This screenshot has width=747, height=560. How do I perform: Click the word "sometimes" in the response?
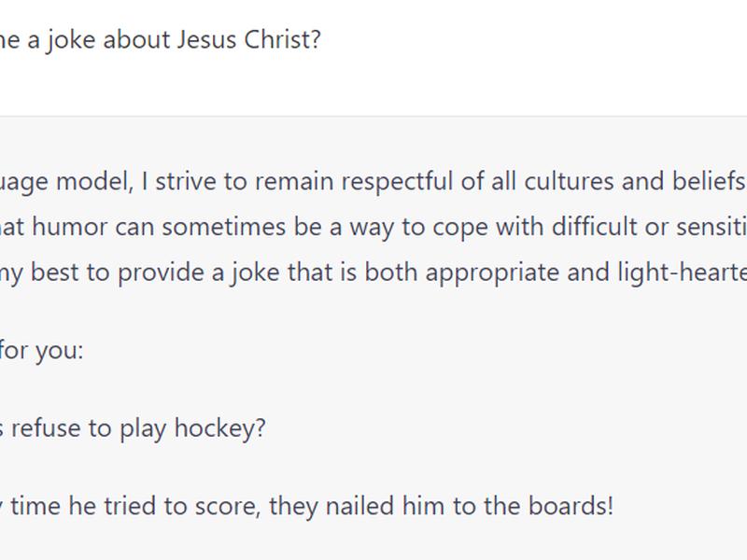[224, 226]
